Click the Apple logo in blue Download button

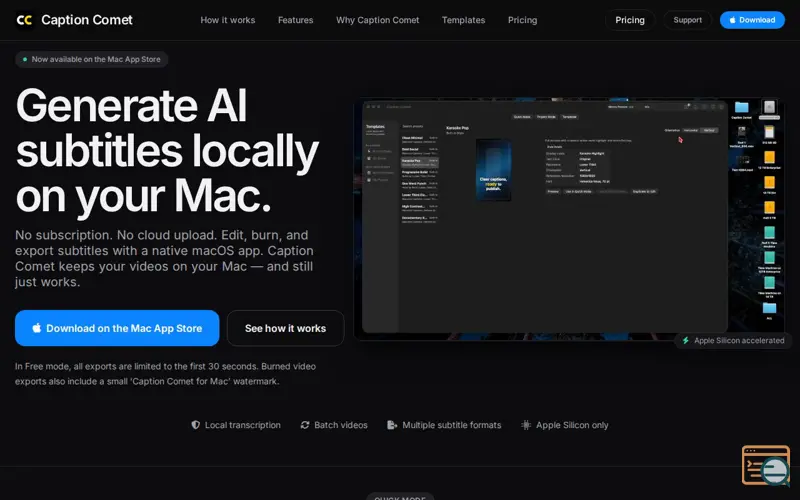(x=732, y=20)
